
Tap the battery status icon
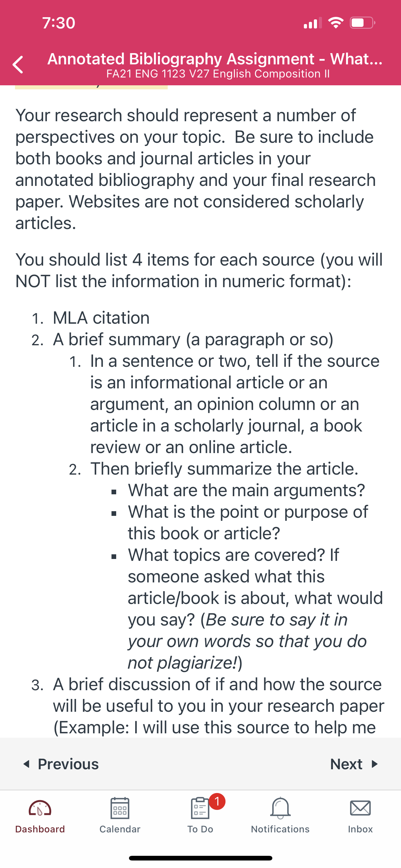click(x=363, y=23)
